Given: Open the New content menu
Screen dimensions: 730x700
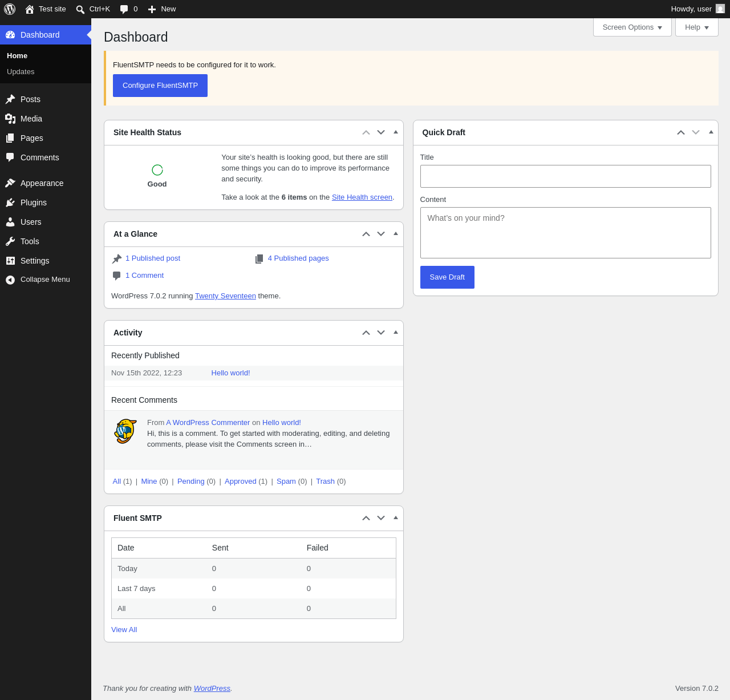Looking at the screenshot, I should (162, 9).
